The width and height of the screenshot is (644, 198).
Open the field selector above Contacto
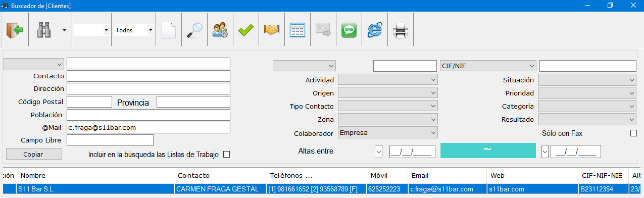[34, 64]
